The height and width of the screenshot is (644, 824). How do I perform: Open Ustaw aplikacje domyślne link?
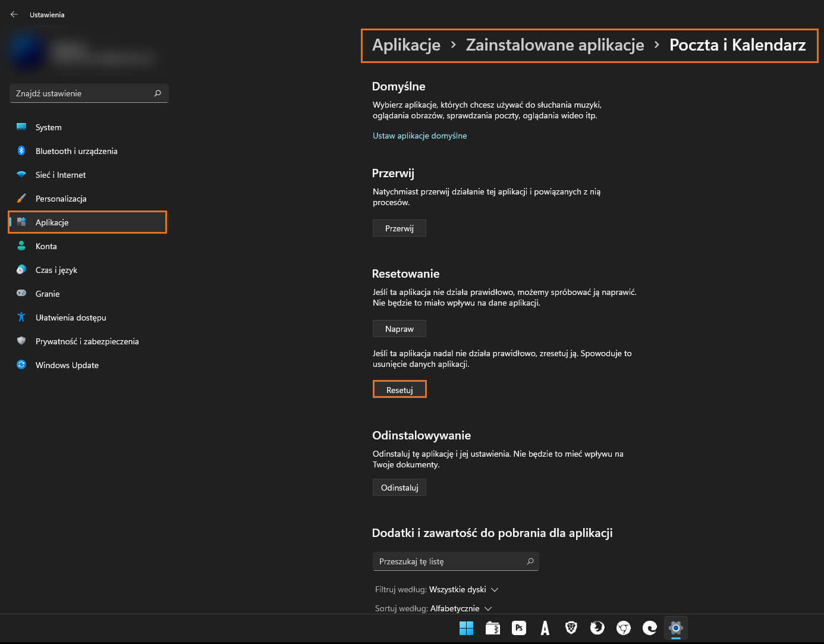(x=420, y=136)
